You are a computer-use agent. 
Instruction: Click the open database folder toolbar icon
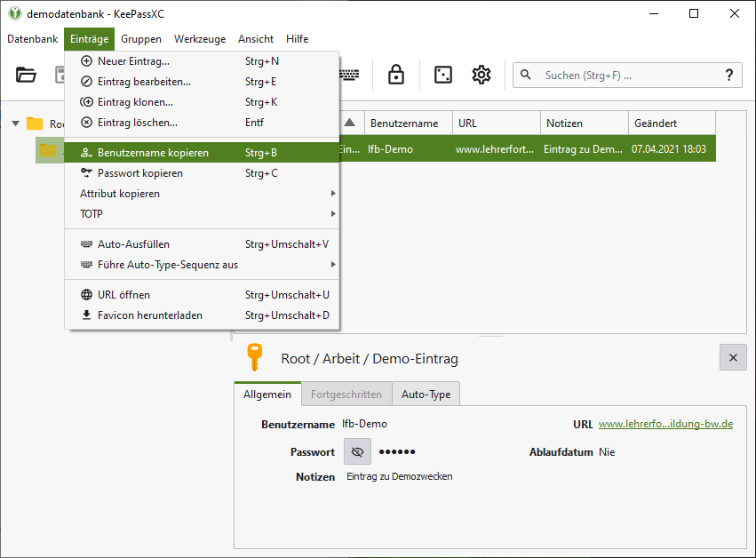coord(27,76)
